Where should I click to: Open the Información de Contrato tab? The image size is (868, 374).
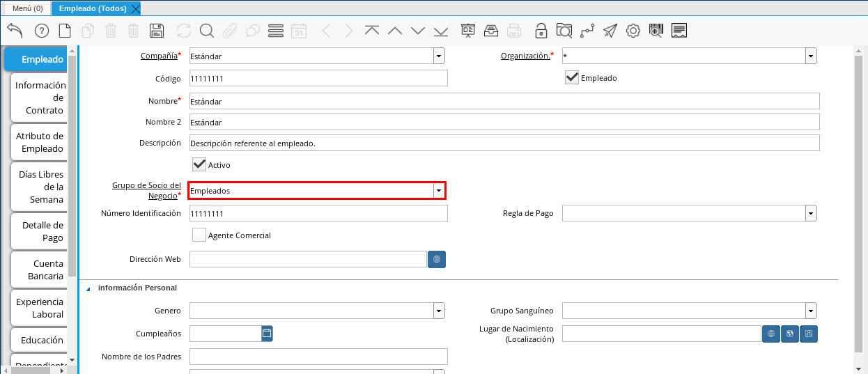(x=40, y=98)
